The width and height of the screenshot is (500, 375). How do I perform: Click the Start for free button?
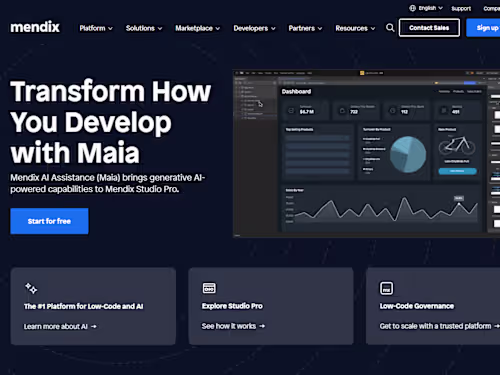coord(49,221)
